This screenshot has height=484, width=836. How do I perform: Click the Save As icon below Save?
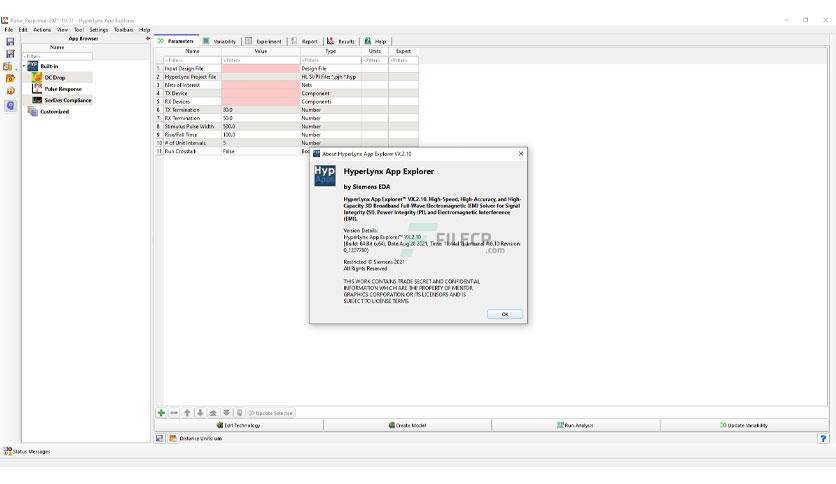point(10,53)
